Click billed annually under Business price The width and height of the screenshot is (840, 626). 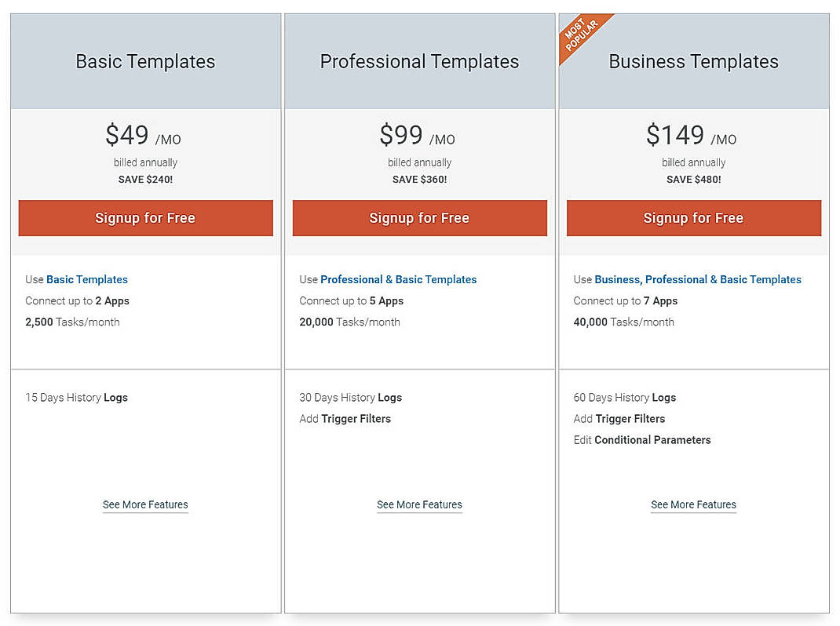(693, 162)
